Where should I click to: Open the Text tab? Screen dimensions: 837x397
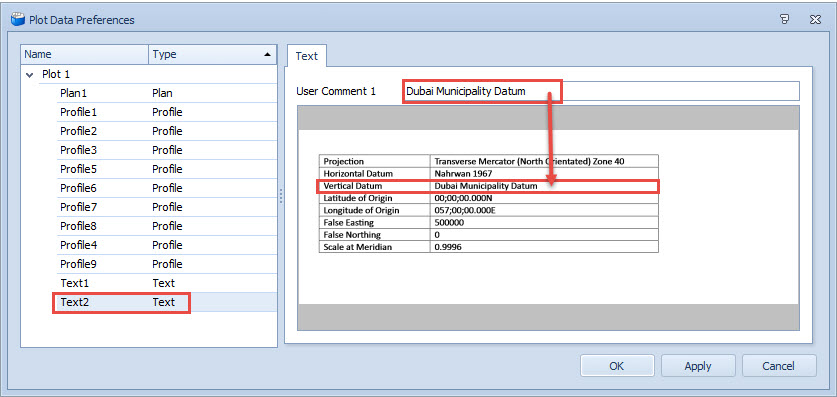click(x=306, y=56)
